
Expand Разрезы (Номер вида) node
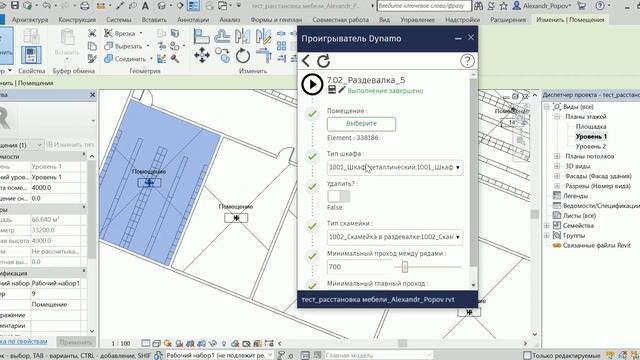point(557,186)
